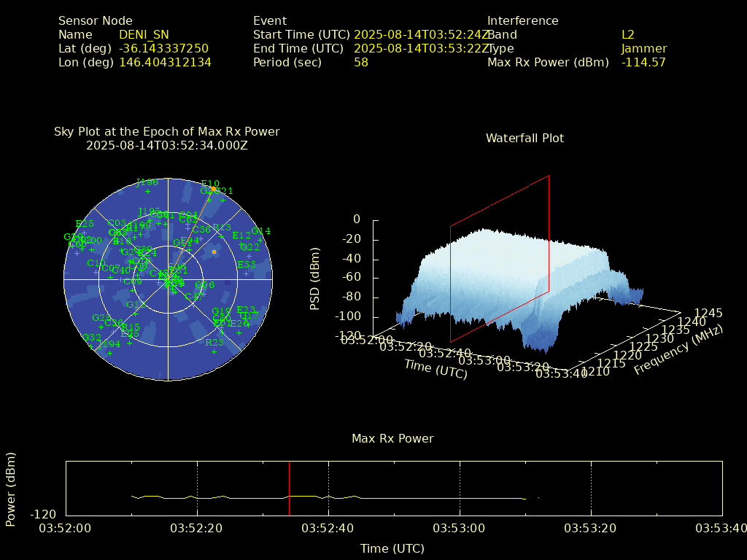Select the Jammer interference type value

click(643, 48)
